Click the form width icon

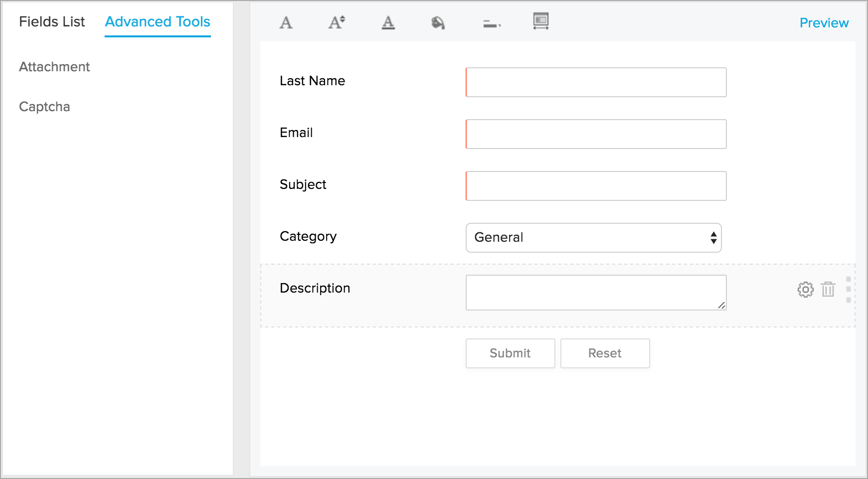coord(540,21)
